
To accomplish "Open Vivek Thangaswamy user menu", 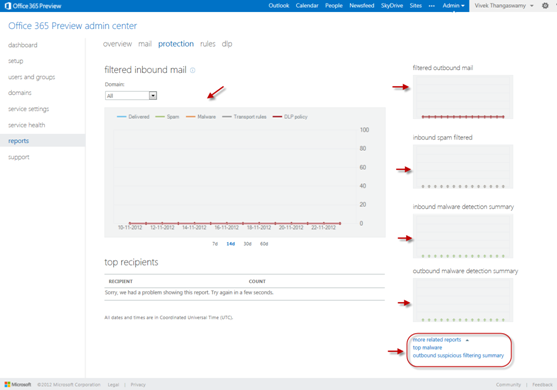I will coord(504,6).
